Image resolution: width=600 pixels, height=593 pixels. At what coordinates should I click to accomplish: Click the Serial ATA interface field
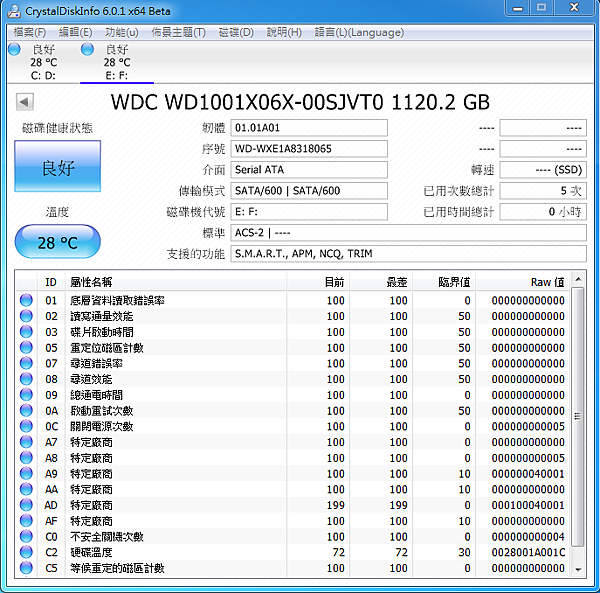point(309,170)
